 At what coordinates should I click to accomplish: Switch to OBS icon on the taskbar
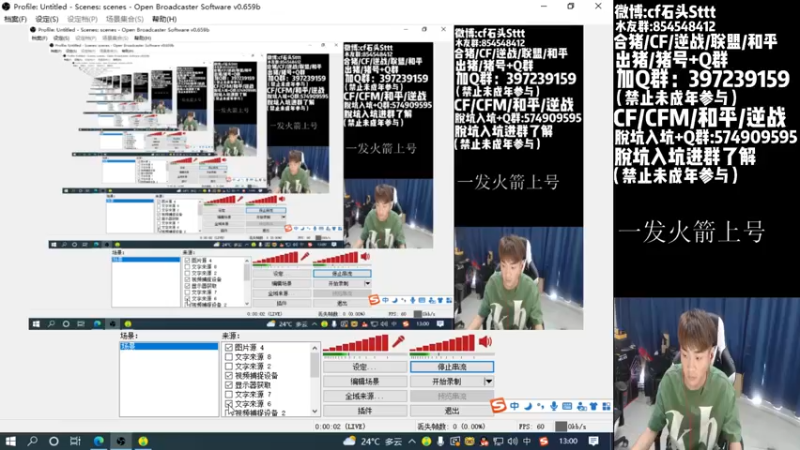point(121,441)
